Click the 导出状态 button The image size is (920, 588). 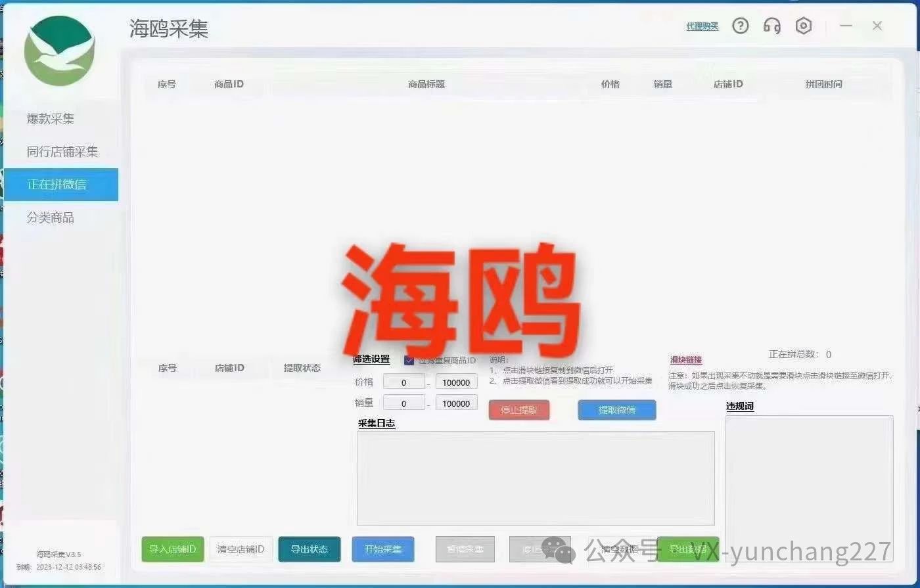click(310, 549)
